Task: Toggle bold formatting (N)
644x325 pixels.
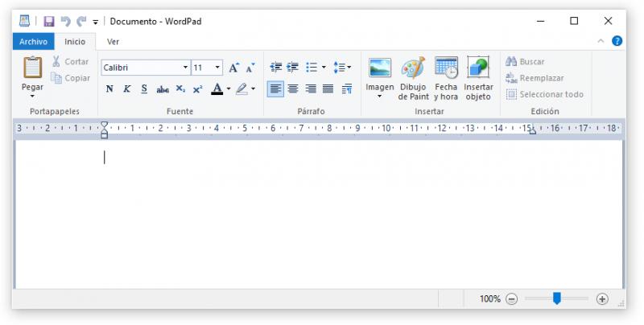Action: (109, 88)
